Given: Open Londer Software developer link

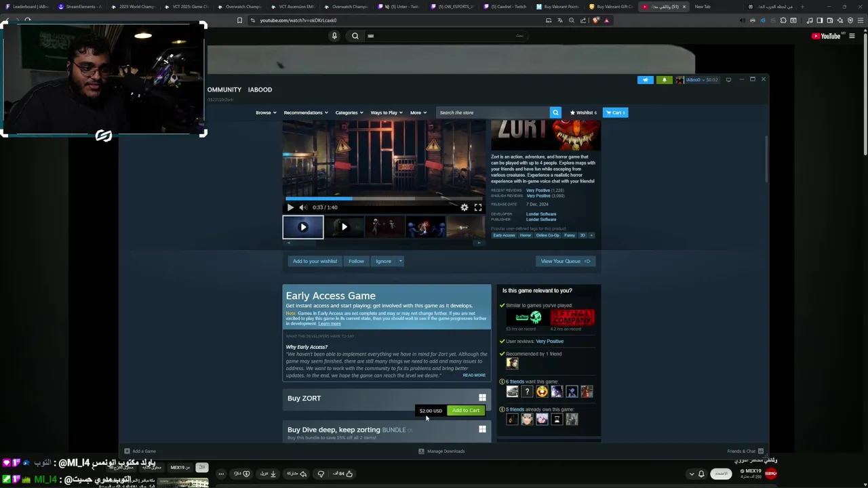Looking at the screenshot, I should (541, 214).
